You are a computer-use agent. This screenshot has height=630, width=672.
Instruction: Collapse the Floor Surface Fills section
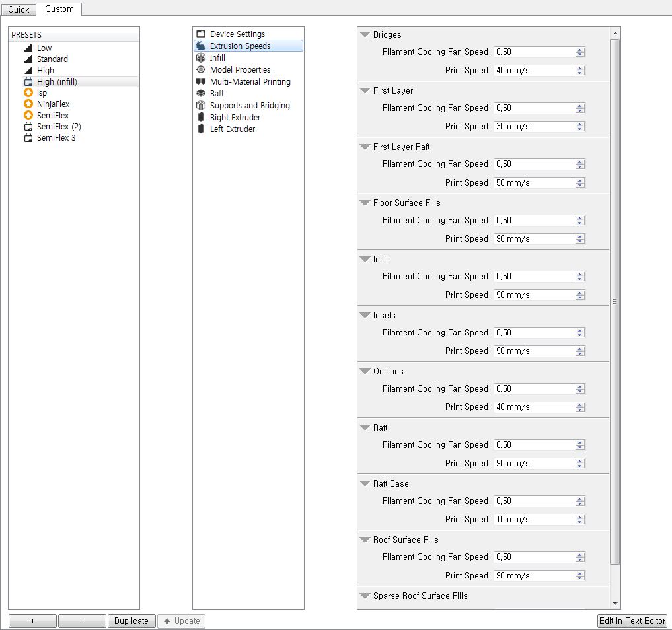tap(365, 203)
